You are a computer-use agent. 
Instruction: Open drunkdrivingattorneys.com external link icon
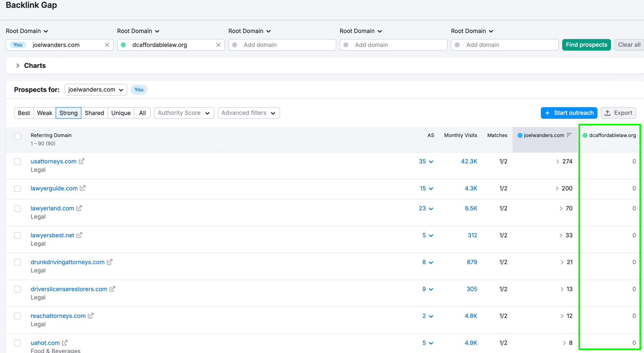click(x=109, y=262)
